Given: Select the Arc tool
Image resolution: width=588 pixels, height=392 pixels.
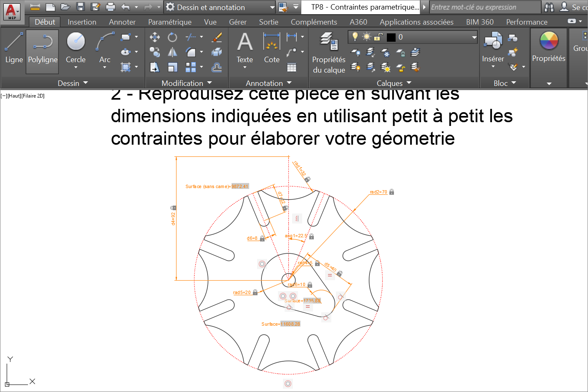Looking at the screenshot, I should [105, 47].
